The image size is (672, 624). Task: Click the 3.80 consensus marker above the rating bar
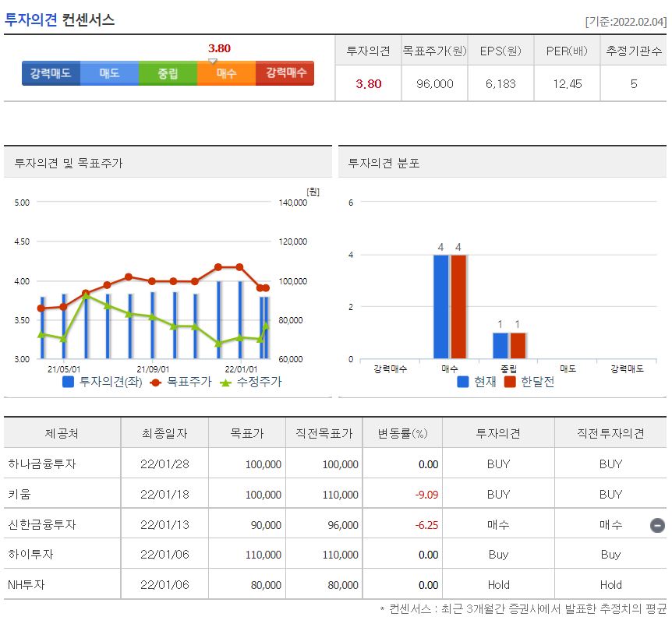(219, 48)
